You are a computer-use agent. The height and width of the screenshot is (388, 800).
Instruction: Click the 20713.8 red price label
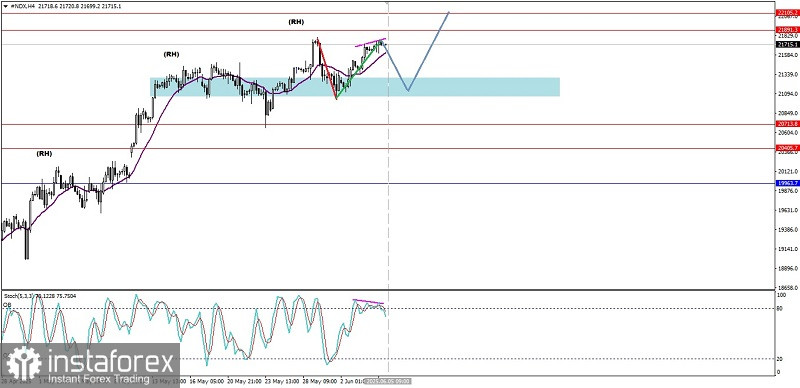click(787, 124)
